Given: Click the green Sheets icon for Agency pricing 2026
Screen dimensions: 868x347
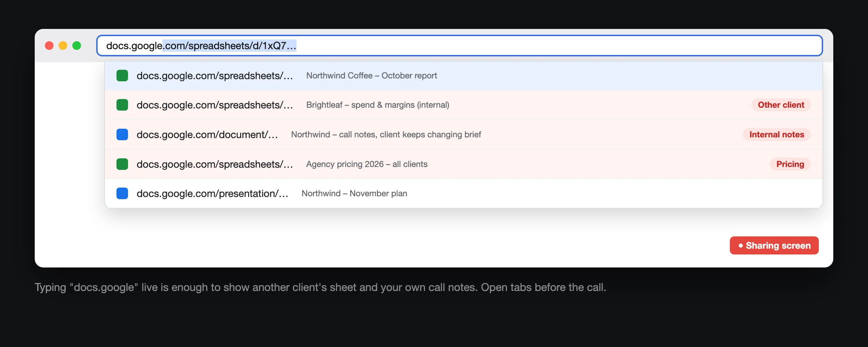Looking at the screenshot, I should tap(122, 164).
